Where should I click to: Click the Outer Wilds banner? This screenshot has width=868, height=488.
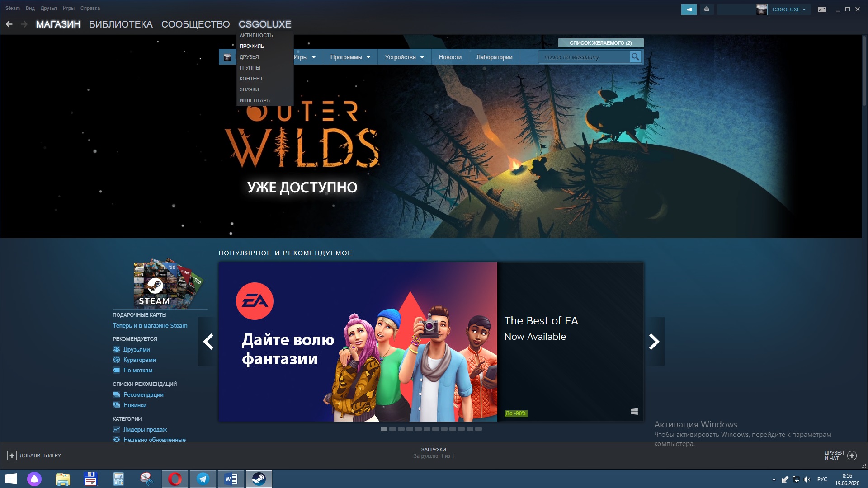click(x=431, y=136)
